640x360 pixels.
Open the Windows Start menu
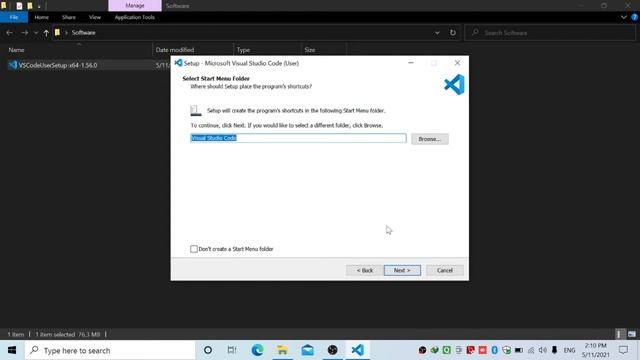[x=12, y=350]
